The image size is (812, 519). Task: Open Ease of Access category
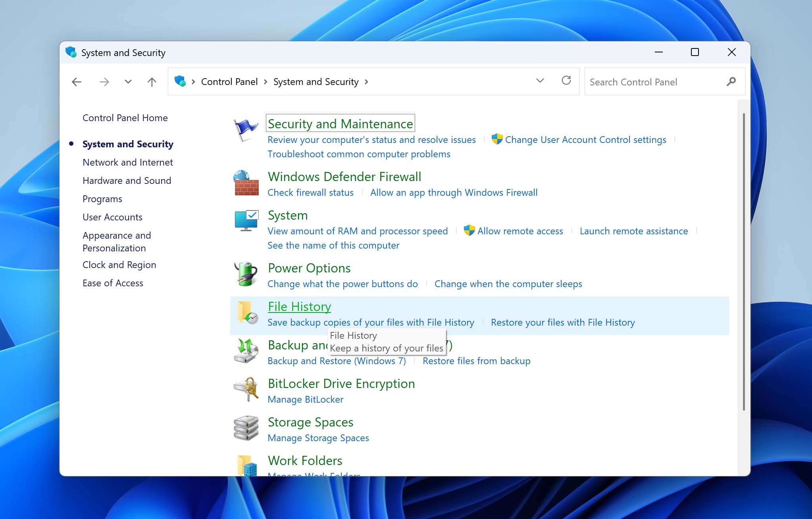113,283
